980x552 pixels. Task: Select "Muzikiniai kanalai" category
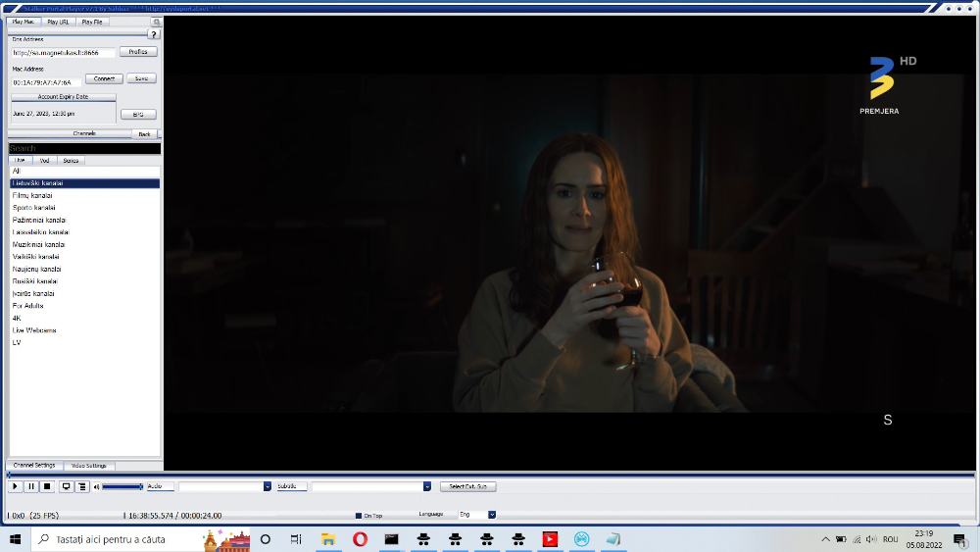pyautogui.click(x=85, y=244)
